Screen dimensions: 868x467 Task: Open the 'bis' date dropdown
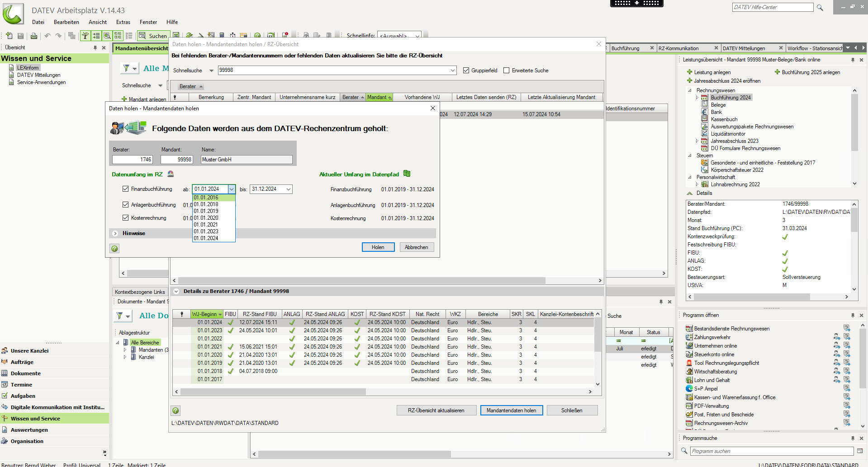pos(288,189)
